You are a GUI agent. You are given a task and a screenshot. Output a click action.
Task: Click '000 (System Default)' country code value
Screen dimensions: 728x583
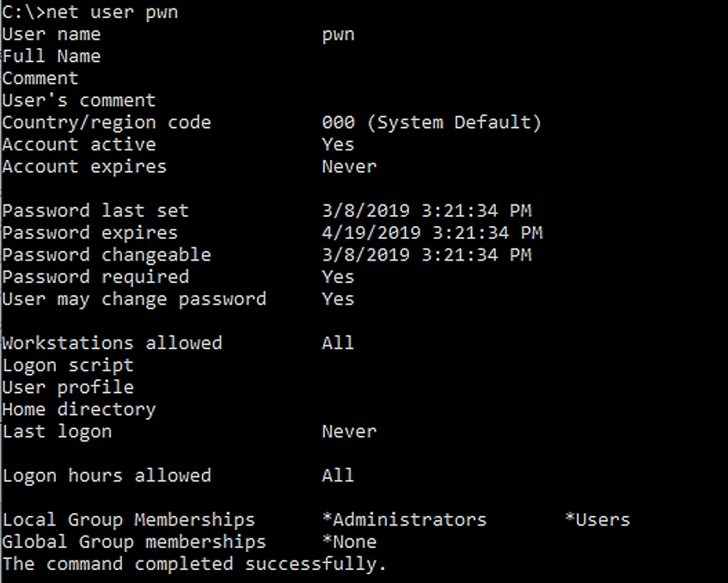[x=431, y=123]
